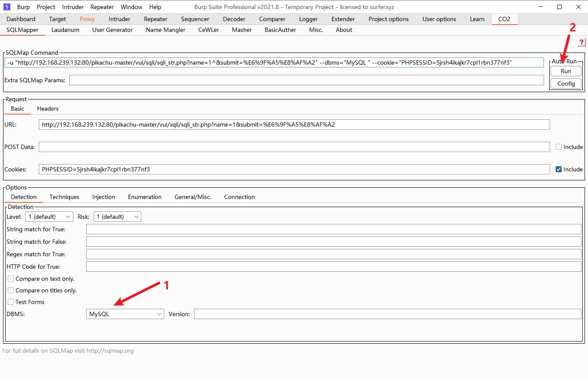The width and height of the screenshot is (588, 382).
Task: Switch to the Target tab
Action: [x=57, y=19]
